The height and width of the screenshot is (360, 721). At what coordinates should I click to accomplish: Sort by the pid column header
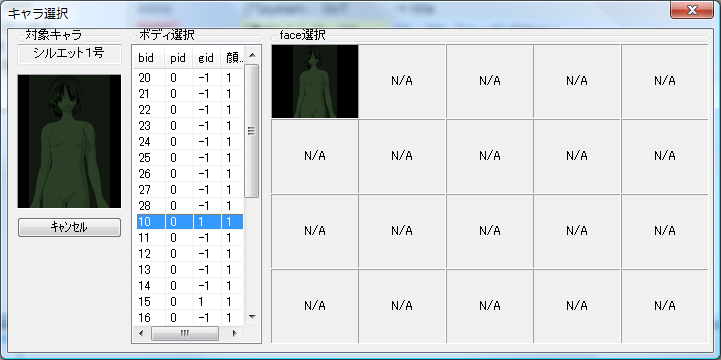(x=178, y=58)
